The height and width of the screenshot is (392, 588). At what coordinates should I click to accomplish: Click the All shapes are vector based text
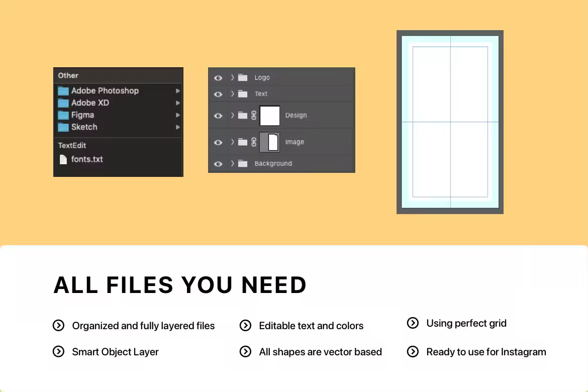pyautogui.click(x=321, y=352)
